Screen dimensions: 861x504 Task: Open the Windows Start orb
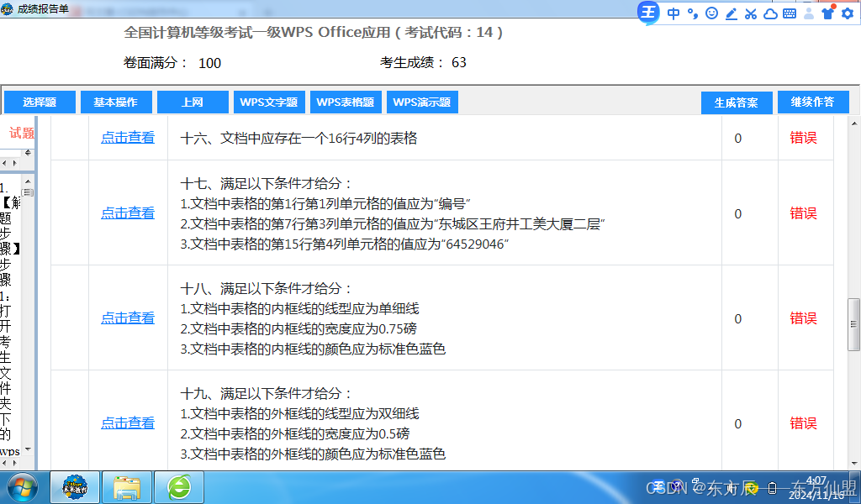(23, 487)
